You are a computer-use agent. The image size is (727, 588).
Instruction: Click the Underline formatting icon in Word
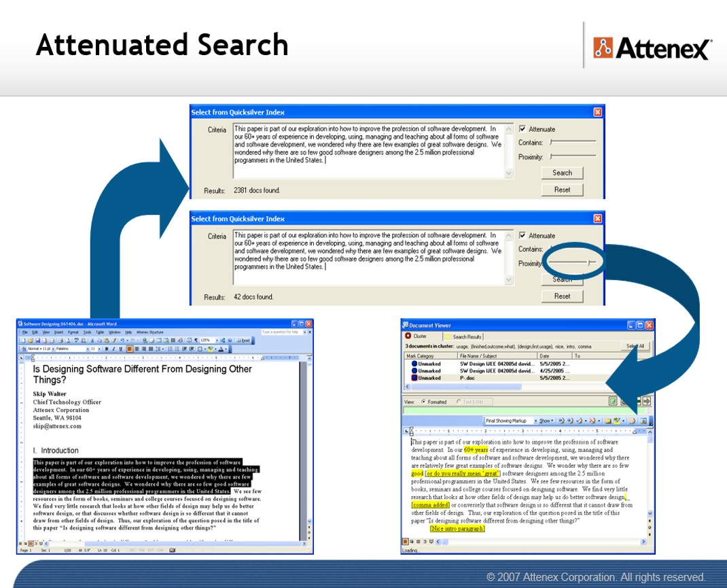coord(120,349)
